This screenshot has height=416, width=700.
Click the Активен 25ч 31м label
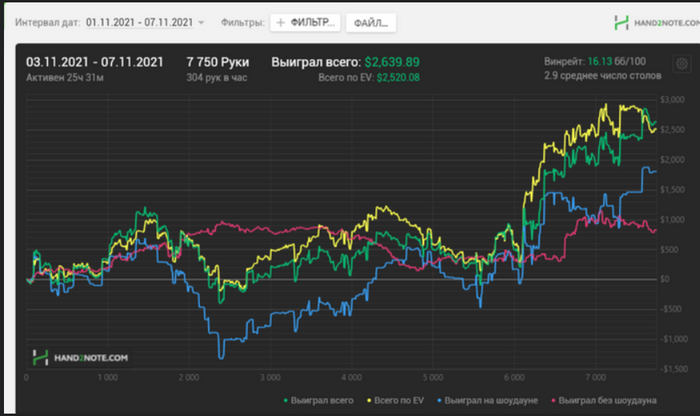(65, 78)
